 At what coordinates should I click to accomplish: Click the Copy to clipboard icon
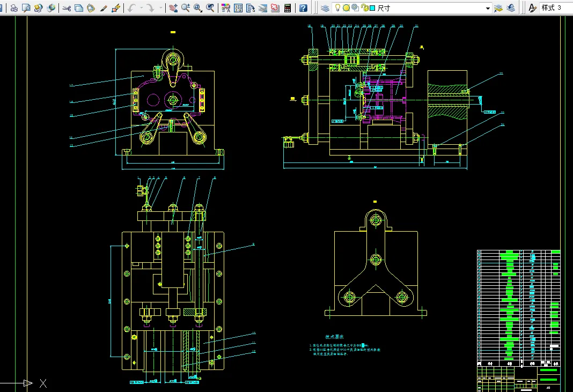pos(78,8)
